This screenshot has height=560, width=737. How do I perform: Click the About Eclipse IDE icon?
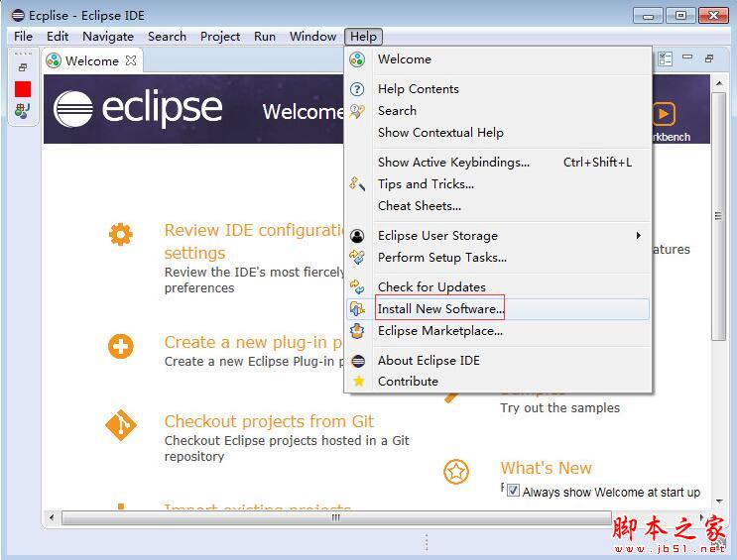coord(358,361)
